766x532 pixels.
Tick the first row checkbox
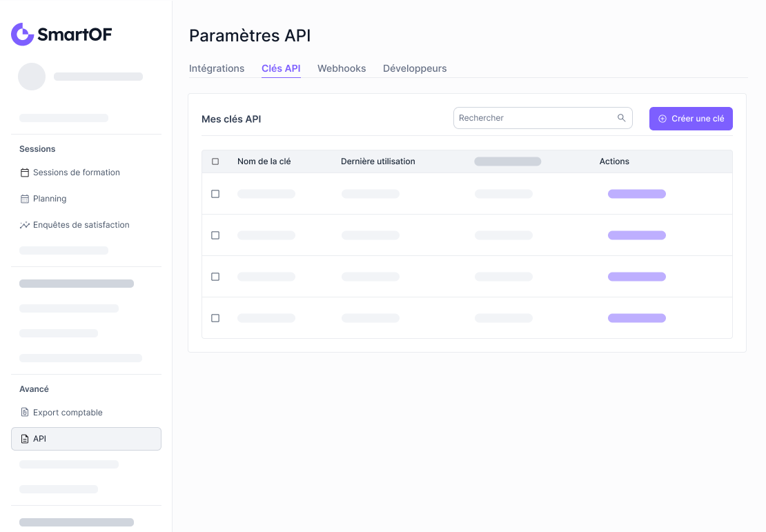(x=215, y=194)
